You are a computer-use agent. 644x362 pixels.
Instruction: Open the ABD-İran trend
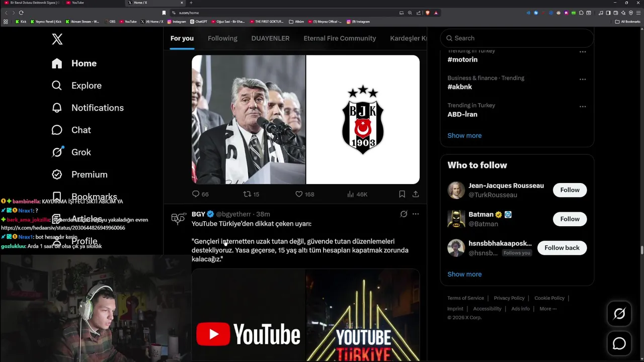click(462, 114)
